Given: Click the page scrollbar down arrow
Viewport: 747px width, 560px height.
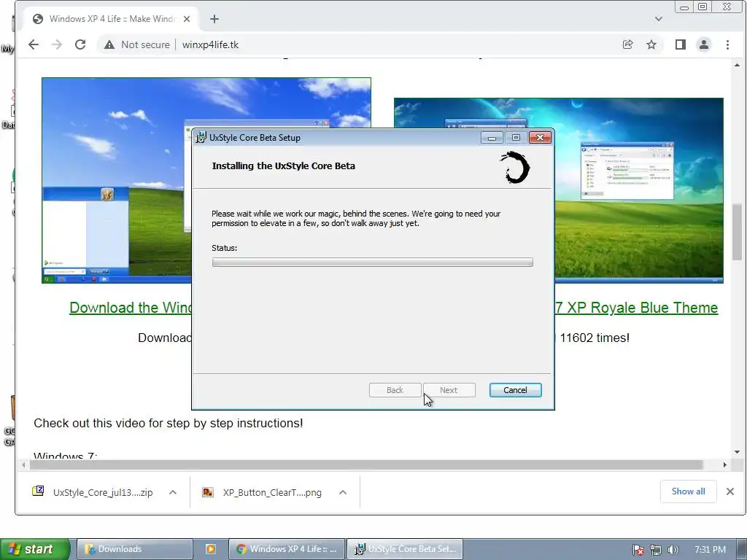Looking at the screenshot, I should (x=738, y=452).
